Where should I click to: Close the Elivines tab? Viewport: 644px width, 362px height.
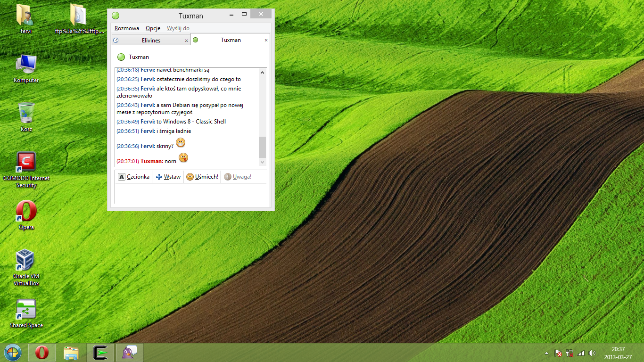pos(186,41)
